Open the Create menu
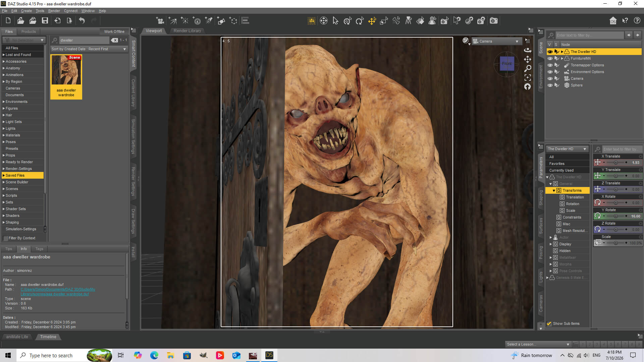 (26, 11)
